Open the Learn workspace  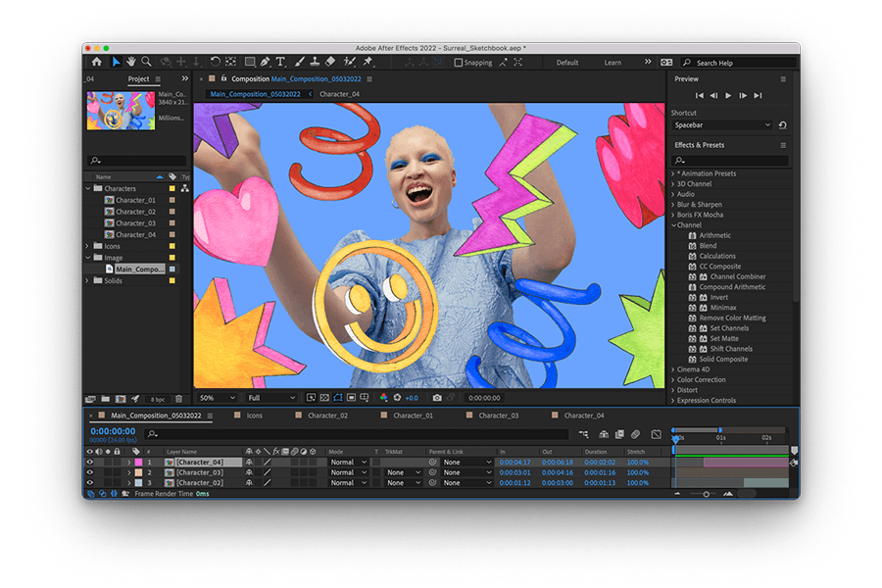[612, 63]
